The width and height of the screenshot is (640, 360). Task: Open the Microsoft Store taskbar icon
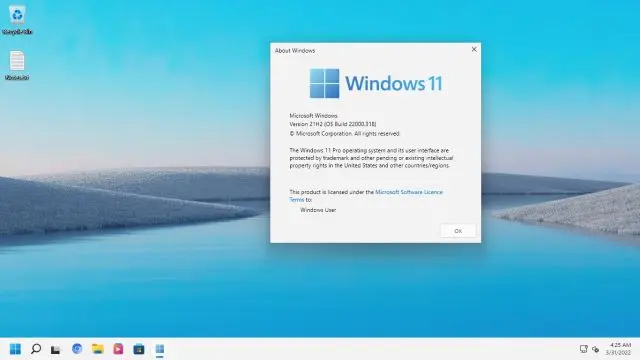click(x=139, y=349)
